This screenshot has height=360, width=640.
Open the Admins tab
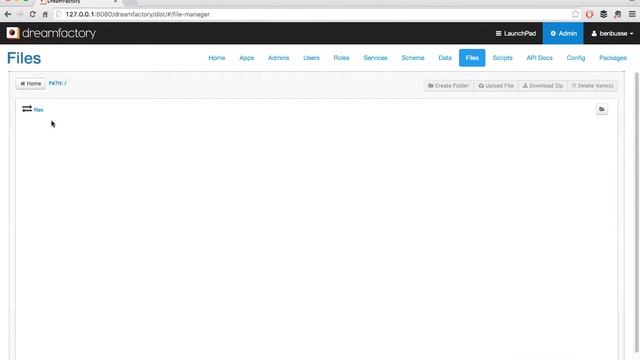click(278, 58)
